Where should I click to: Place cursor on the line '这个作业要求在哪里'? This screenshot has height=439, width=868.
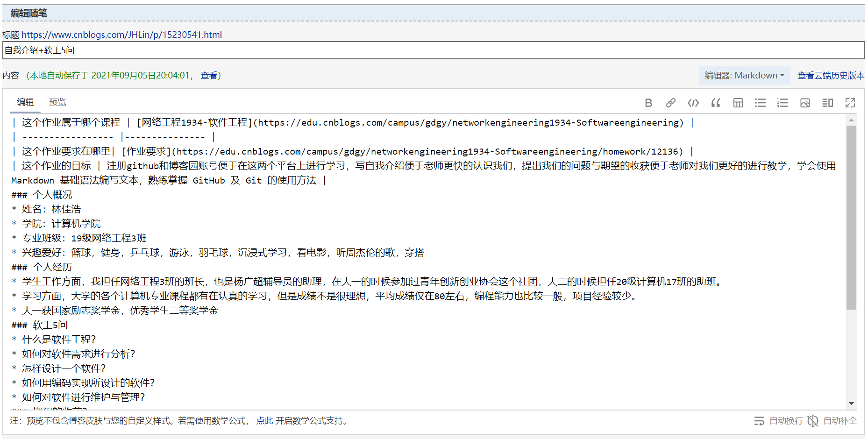[353, 151]
